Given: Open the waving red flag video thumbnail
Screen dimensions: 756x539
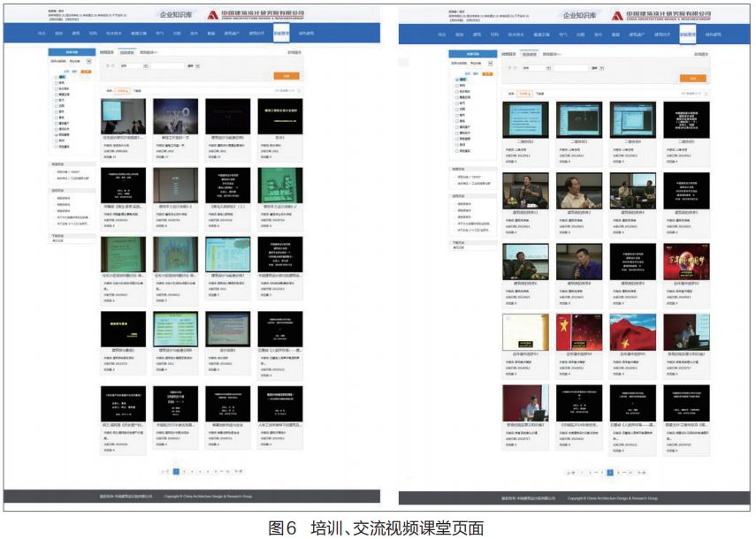Looking at the screenshot, I should [x=632, y=332].
